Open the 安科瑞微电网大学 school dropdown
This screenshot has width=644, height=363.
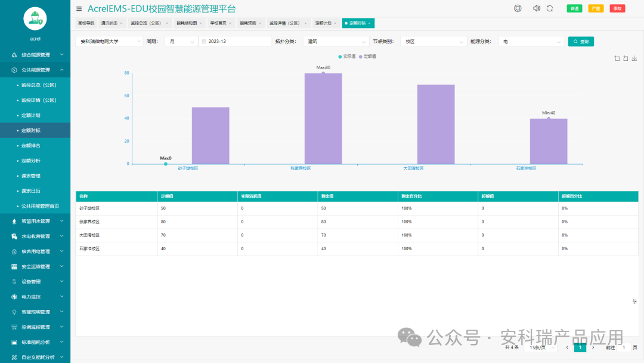110,42
